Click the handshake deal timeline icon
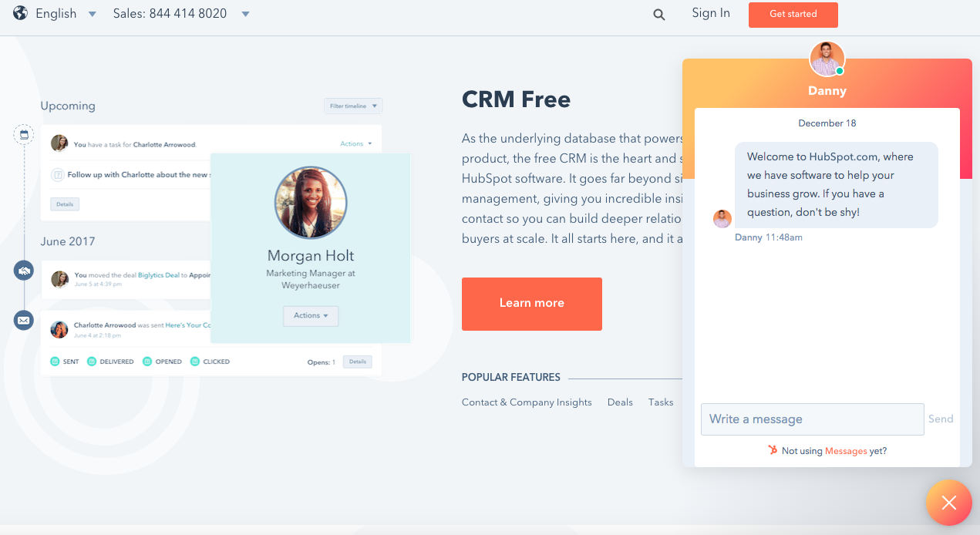This screenshot has height=535, width=980. pyautogui.click(x=24, y=271)
